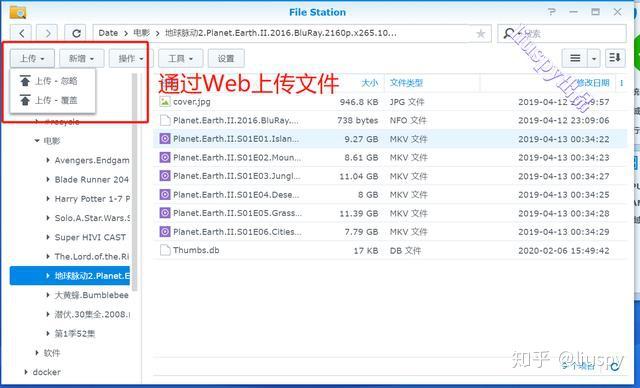The image size is (640, 388).
Task: Select the 潜伏.30集全.2008 folder
Action: (92, 314)
